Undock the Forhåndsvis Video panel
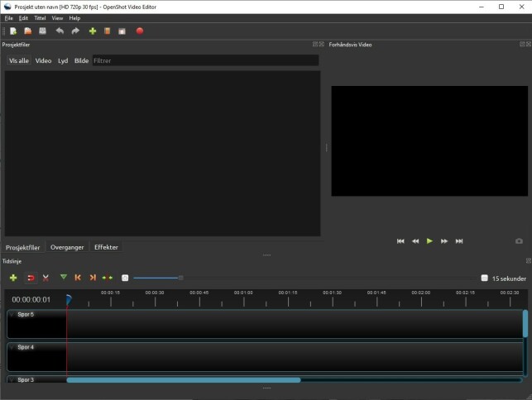Screen dimensions: 532x400 tap(522, 44)
